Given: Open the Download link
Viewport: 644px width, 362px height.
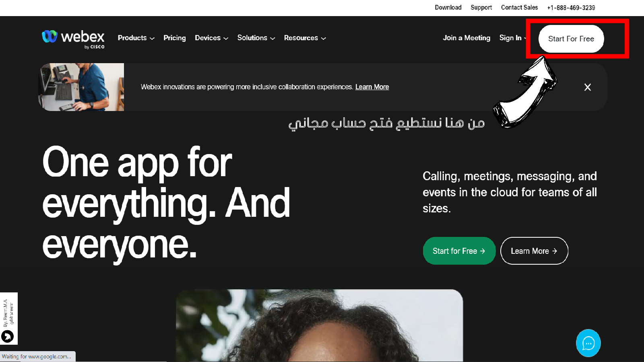Looking at the screenshot, I should pos(448,8).
